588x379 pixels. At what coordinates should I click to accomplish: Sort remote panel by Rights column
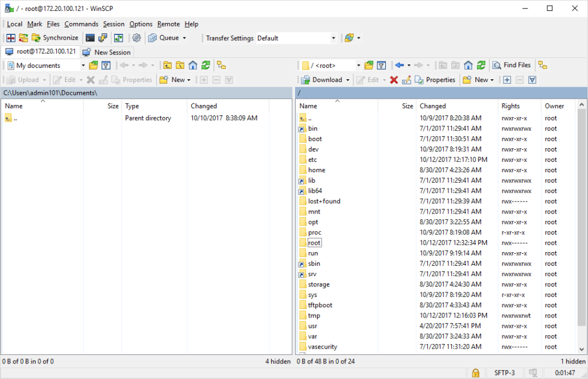point(519,106)
